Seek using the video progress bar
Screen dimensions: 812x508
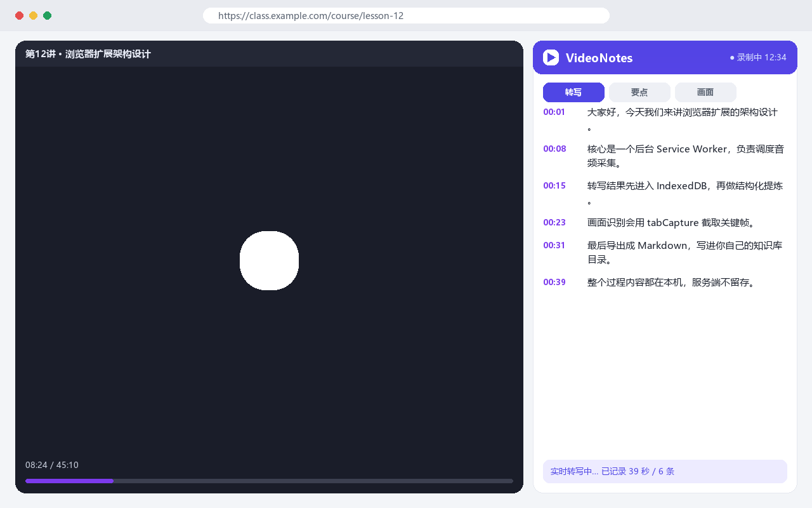tap(269, 481)
